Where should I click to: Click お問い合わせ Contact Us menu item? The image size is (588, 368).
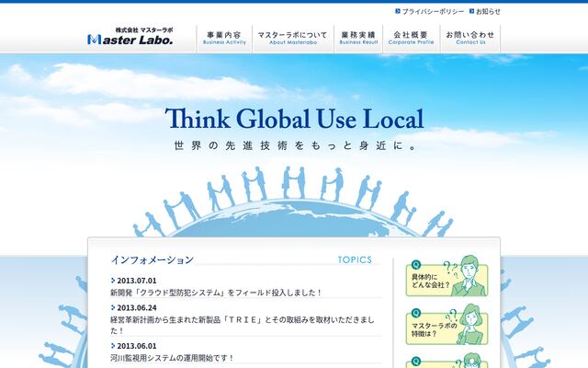coord(470,39)
